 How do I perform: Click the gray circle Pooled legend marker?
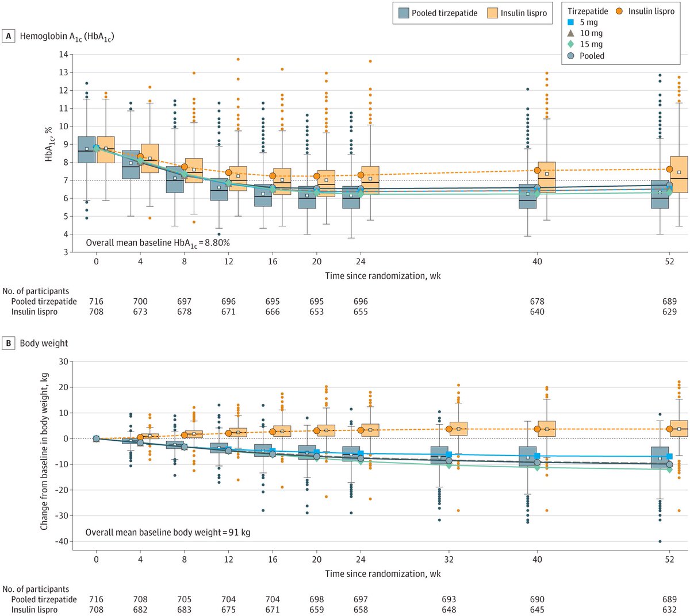point(571,56)
